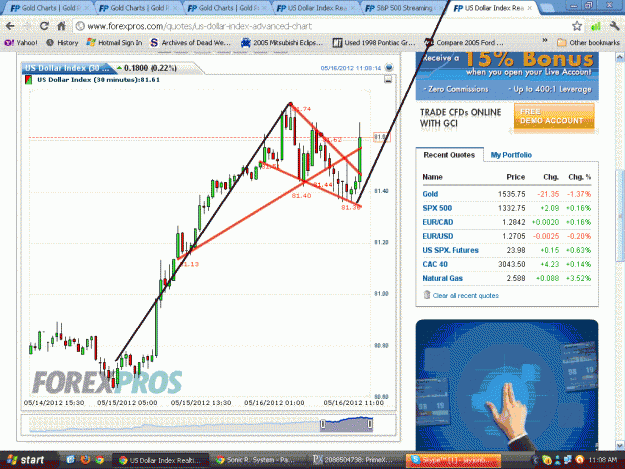Click FREE DEMO ACCOUNT button
The width and height of the screenshot is (625, 469).
point(554,116)
